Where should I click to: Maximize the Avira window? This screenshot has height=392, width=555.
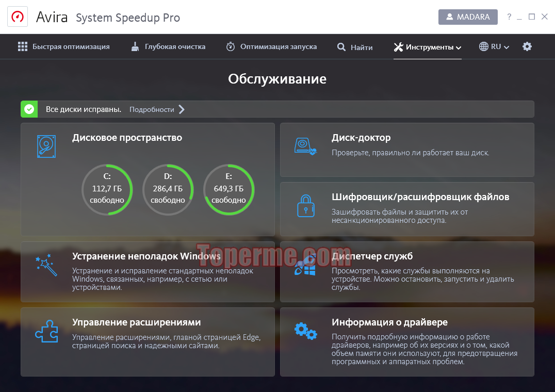(x=532, y=17)
